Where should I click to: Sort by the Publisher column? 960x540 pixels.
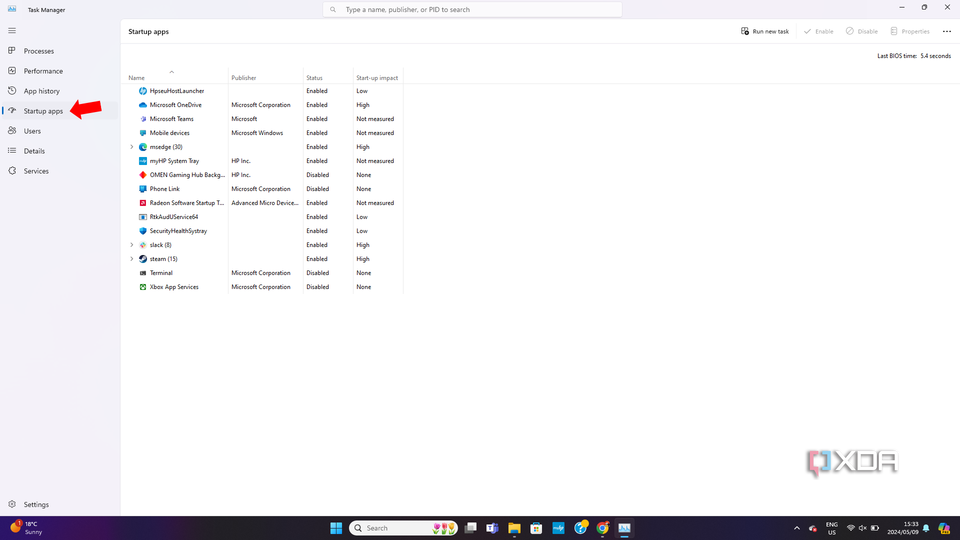coord(244,78)
